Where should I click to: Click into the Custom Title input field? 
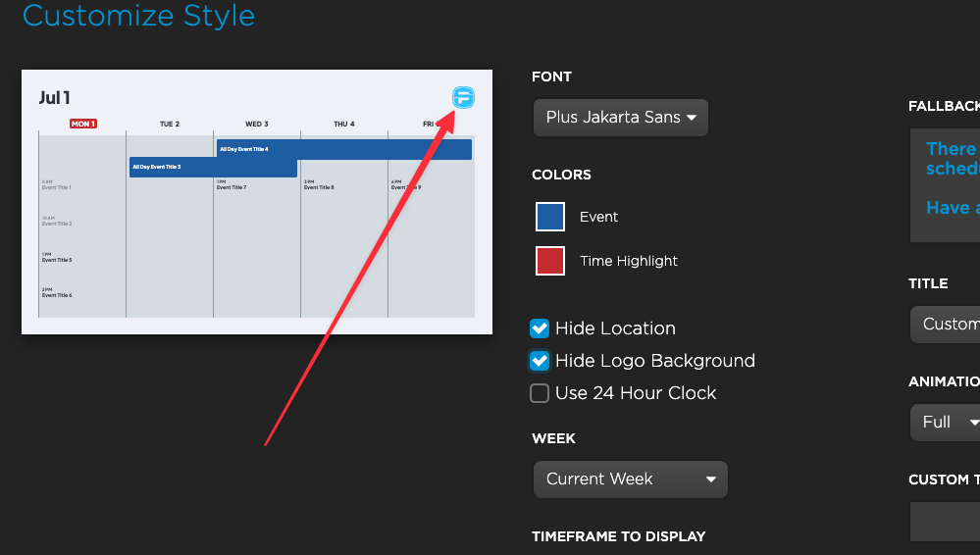946,521
